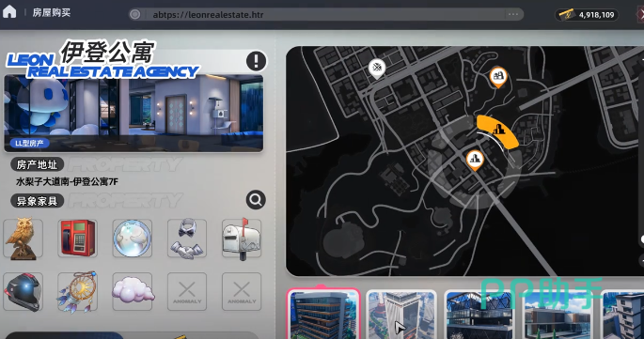Select the golden owl statue furniture
644x339 pixels.
(x=23, y=239)
